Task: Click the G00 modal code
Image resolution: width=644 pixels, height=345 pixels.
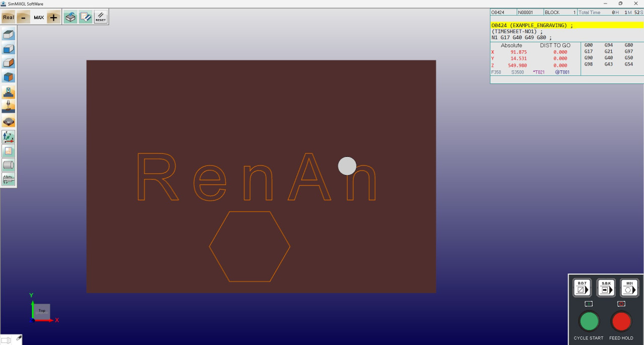Action: (x=589, y=45)
